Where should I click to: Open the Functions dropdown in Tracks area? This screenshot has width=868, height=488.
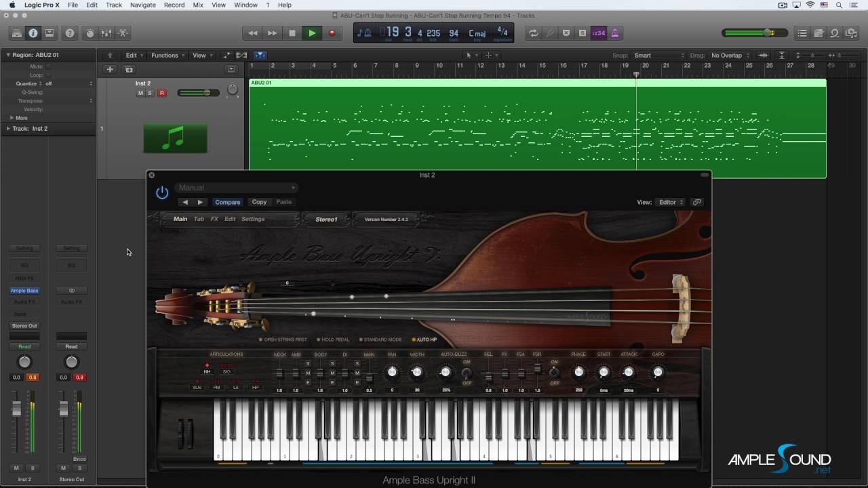(167, 56)
